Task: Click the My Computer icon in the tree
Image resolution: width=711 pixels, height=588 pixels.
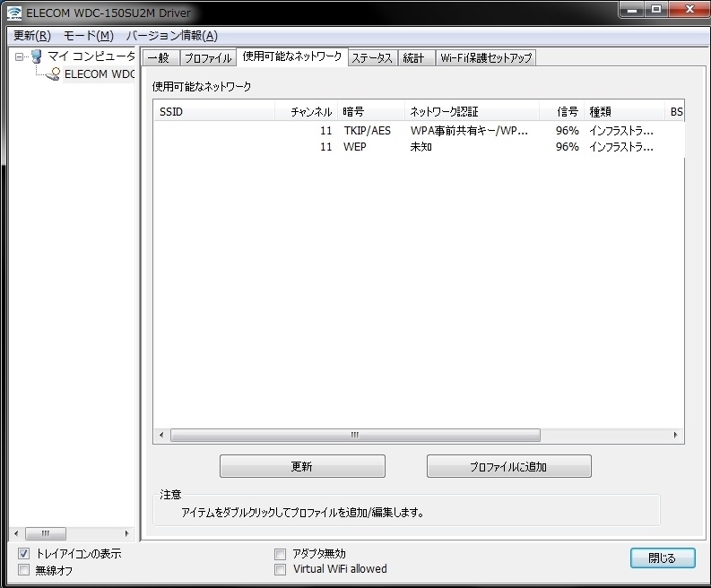Action: coord(37,56)
